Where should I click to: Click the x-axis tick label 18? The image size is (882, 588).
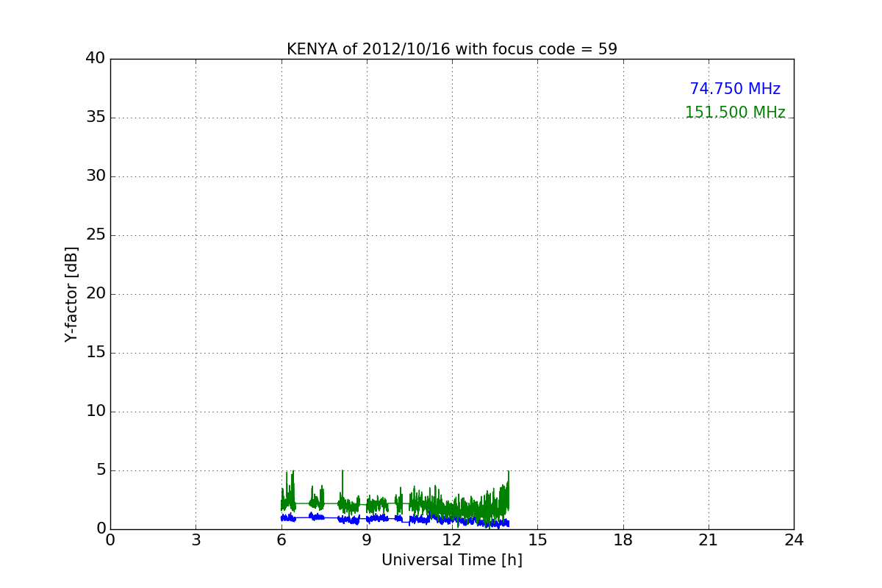click(x=623, y=540)
